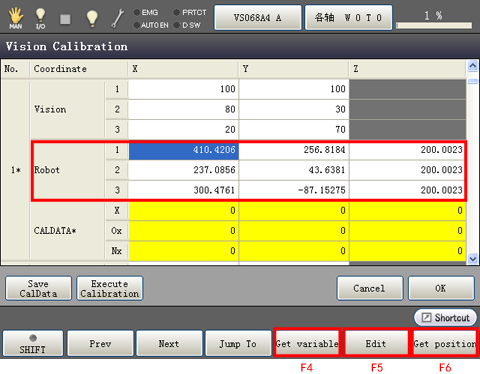This screenshot has height=374, width=480.
Task: Go to the Next entry
Action: tap(169, 343)
